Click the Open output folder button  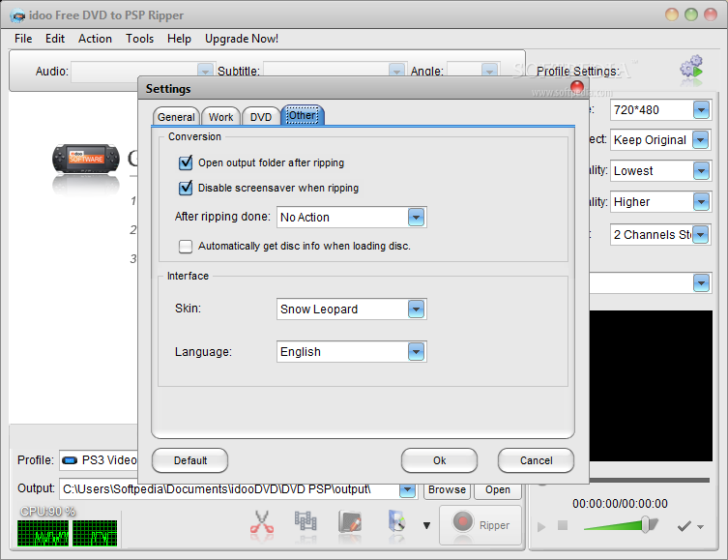click(498, 490)
